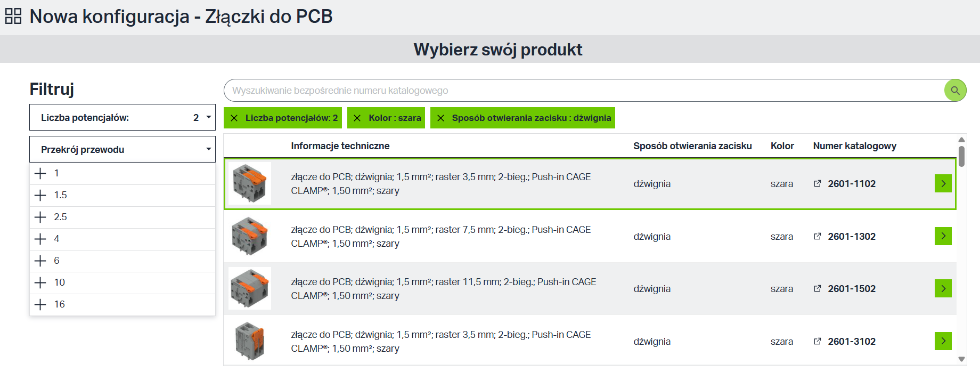Add cross-section 2.5 filter option
Screen dimensions: 980x372
coord(123,217)
